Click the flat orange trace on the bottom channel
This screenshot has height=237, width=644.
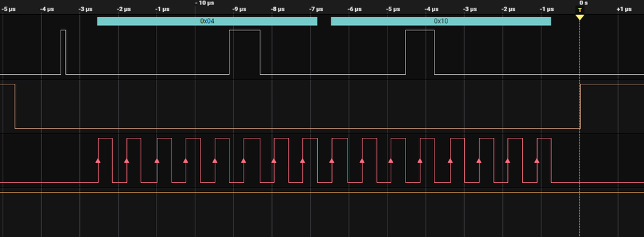coord(322,192)
